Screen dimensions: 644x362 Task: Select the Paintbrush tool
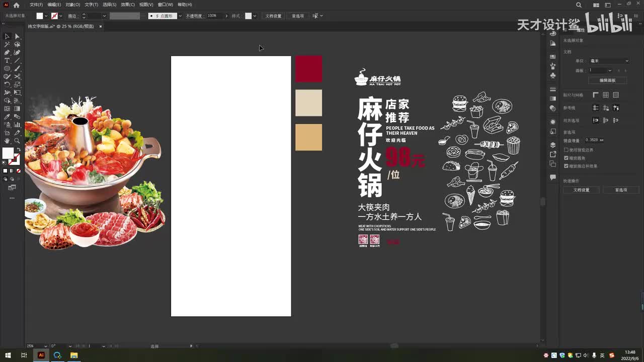point(17,68)
